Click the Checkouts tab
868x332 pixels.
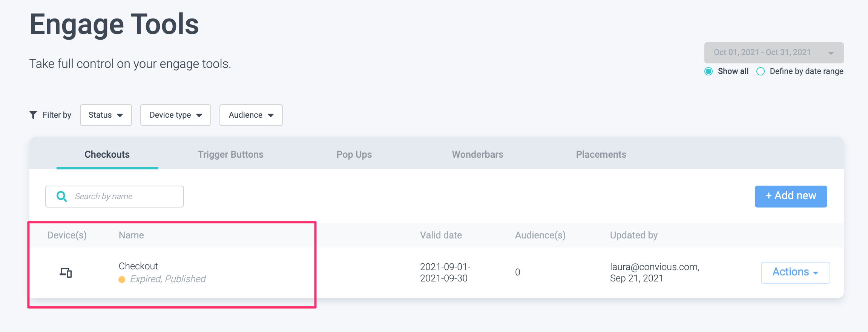pos(107,155)
